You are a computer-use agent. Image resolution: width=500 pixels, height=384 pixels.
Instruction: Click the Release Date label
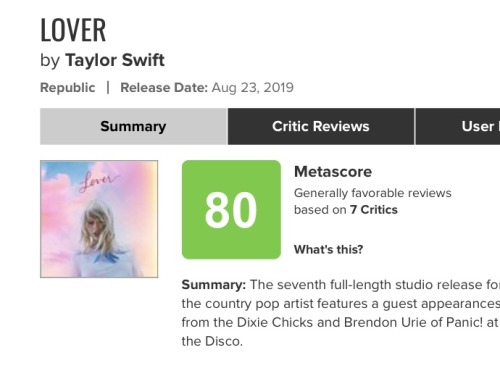(x=164, y=88)
